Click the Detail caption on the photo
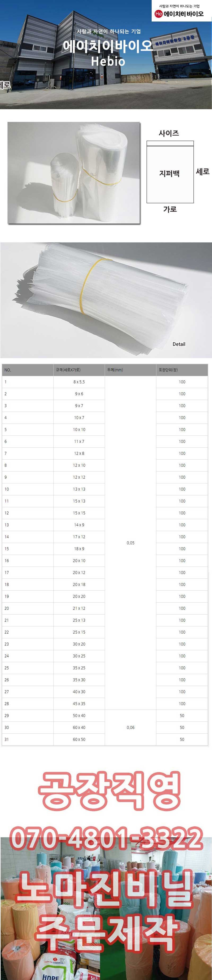The image size is (212, 980). pos(179,344)
